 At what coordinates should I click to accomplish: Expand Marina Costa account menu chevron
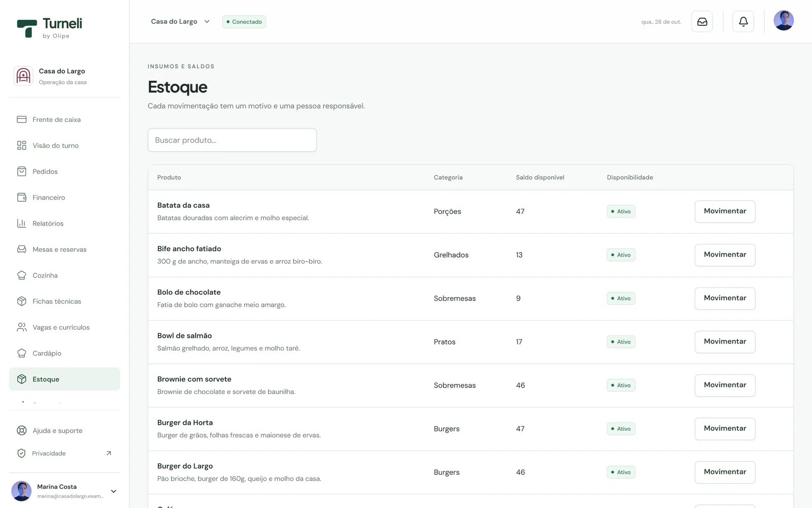click(x=114, y=491)
